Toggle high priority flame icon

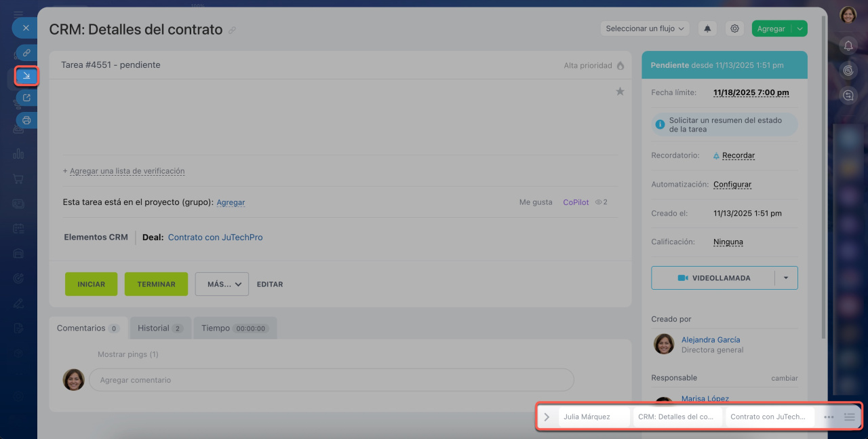pos(620,66)
